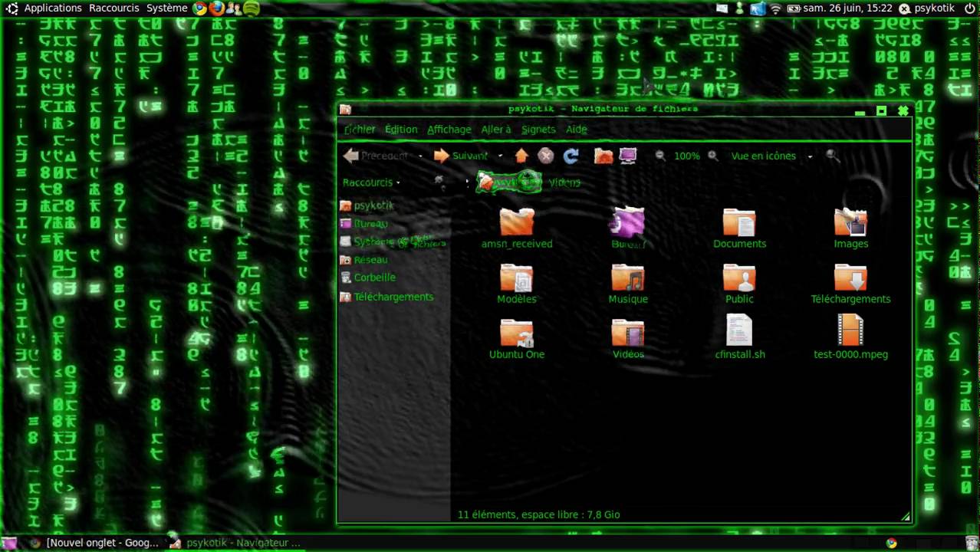Expand the Suivant history dropdown arrow
Image resolution: width=980 pixels, height=552 pixels.
[500, 156]
